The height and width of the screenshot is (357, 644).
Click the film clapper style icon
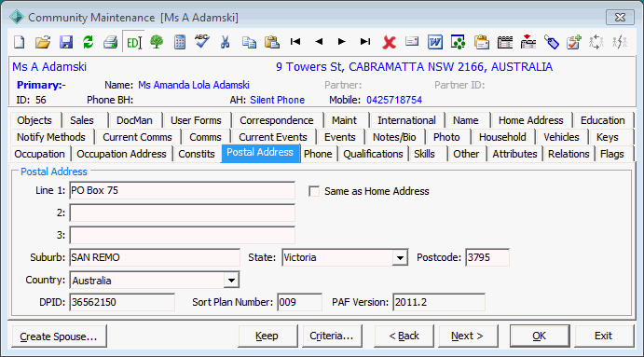505,42
